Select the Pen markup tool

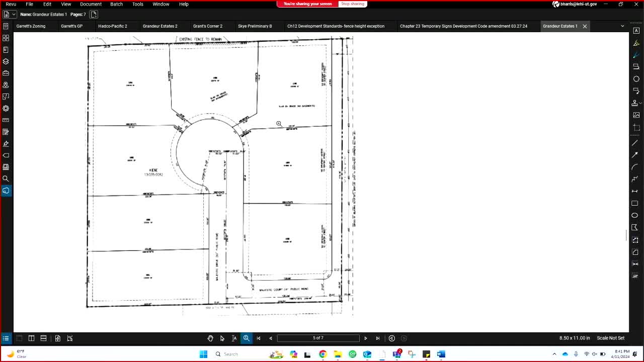click(x=636, y=55)
